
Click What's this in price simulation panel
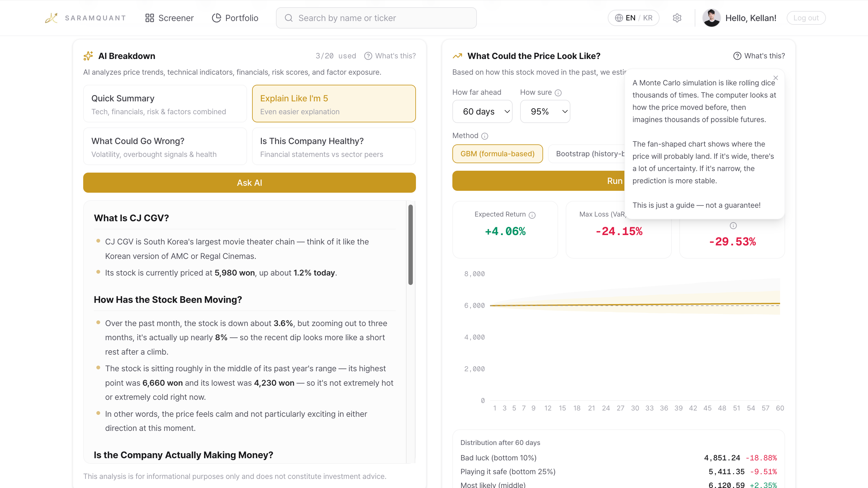coord(759,56)
